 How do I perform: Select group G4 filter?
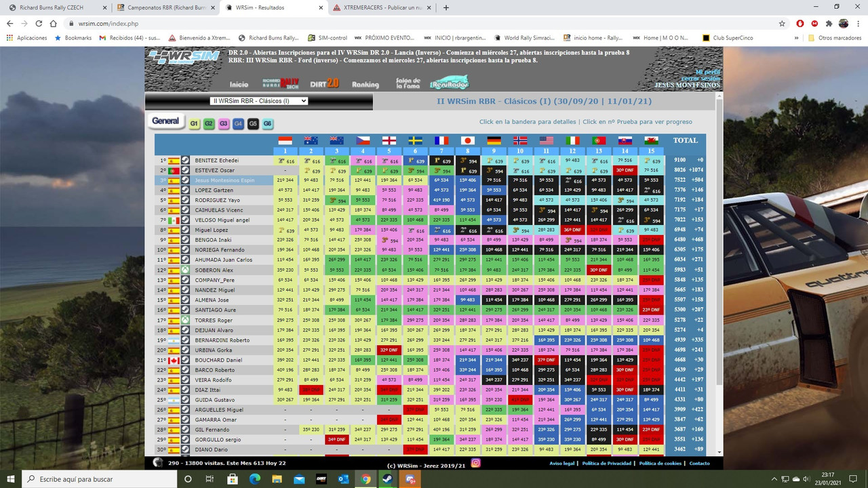click(238, 124)
